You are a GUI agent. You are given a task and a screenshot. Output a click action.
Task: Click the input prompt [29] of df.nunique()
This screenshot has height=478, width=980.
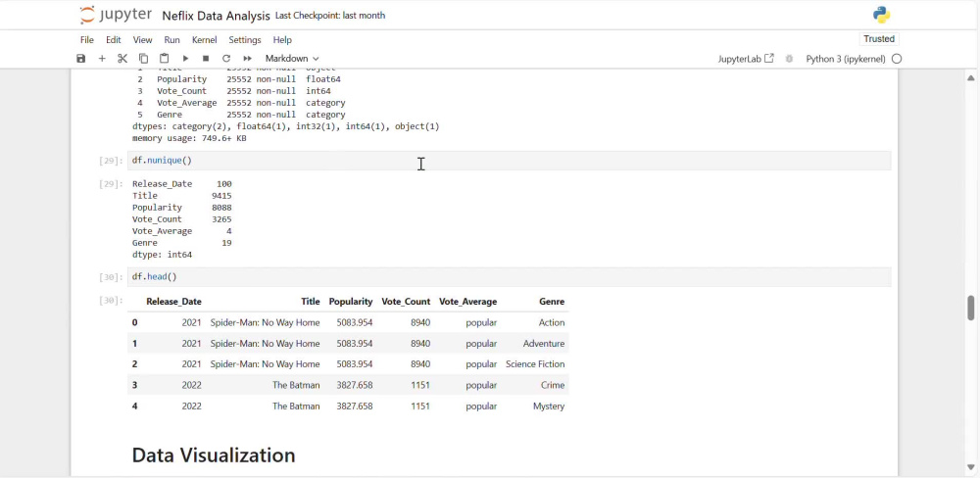[111, 161]
